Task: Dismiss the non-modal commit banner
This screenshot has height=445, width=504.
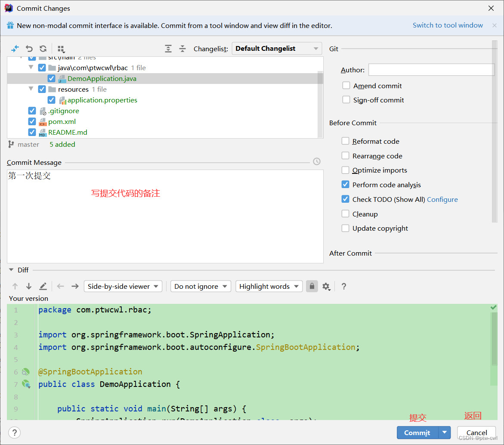Action: pos(495,25)
